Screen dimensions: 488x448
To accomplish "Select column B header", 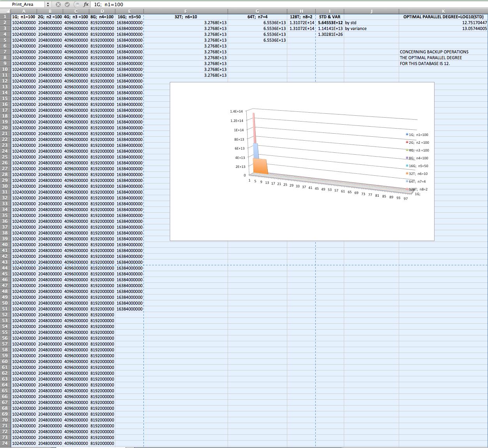I will tap(50, 11).
